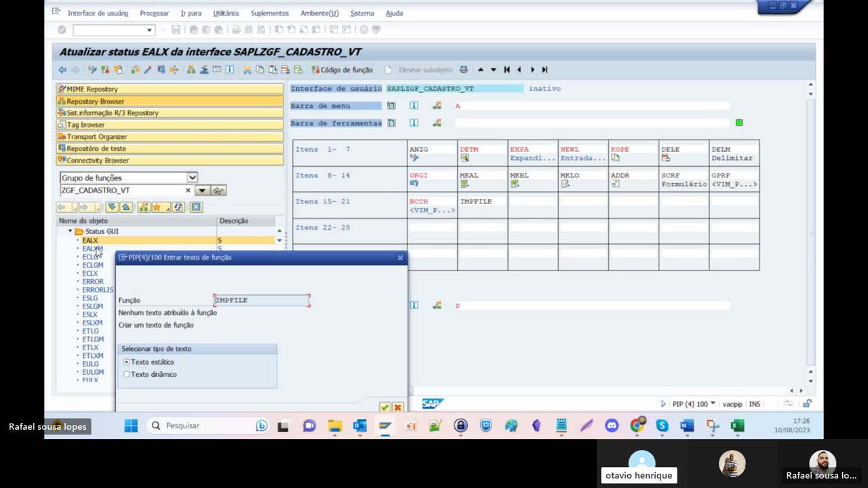The image size is (868, 488).
Task: Open the MIME Repository browser
Action: (x=170, y=89)
